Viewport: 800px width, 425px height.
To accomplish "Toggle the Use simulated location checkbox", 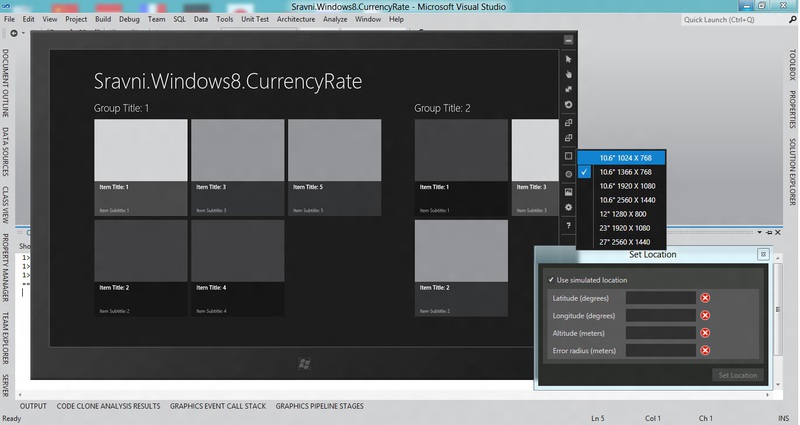I will (551, 280).
